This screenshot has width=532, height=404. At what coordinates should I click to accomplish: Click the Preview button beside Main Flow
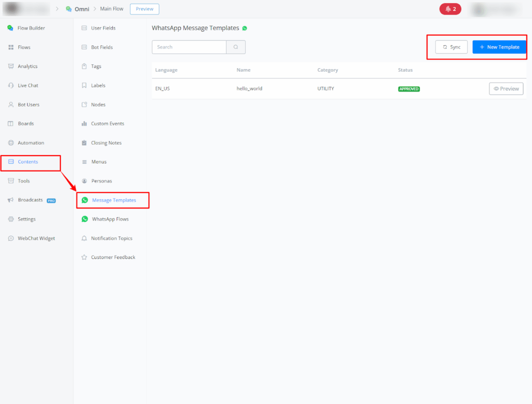click(x=144, y=9)
